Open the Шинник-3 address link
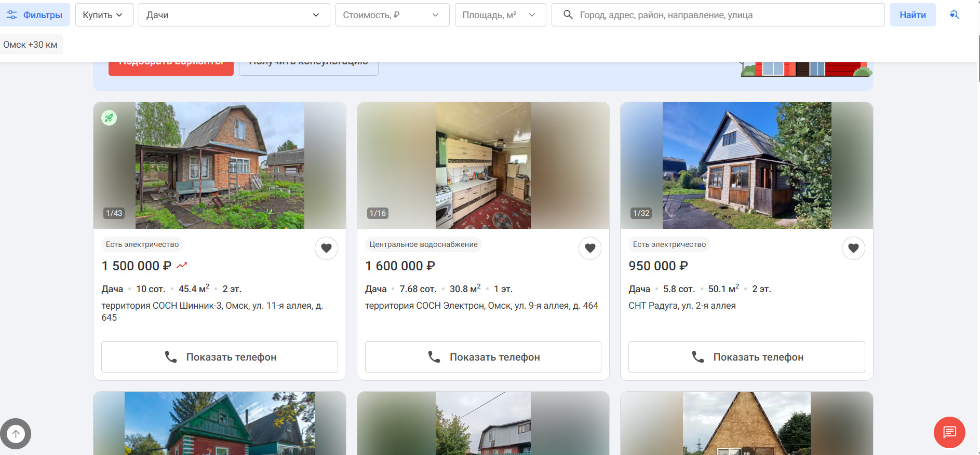The width and height of the screenshot is (980, 455). (212, 311)
